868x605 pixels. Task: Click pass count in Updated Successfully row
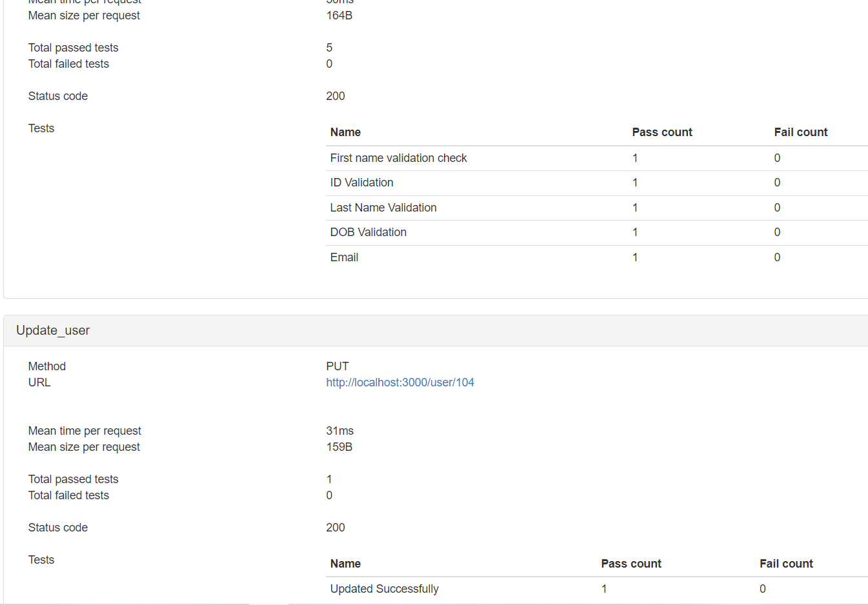[604, 589]
